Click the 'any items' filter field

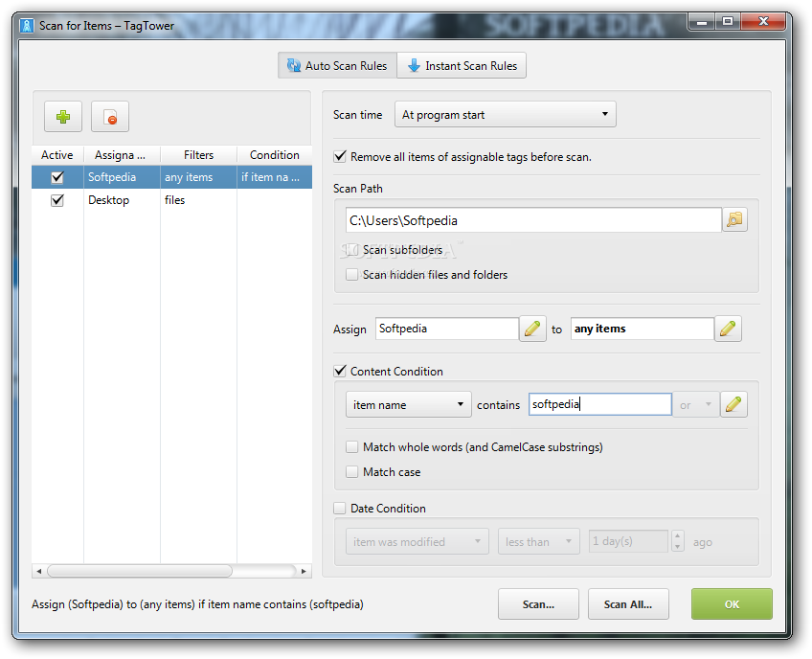pyautogui.click(x=643, y=329)
